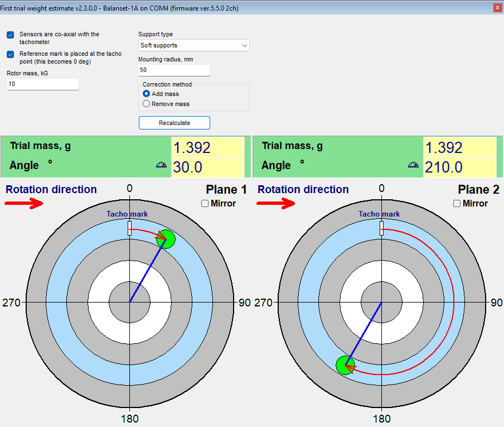Open the Support type dropdown

tap(194, 45)
